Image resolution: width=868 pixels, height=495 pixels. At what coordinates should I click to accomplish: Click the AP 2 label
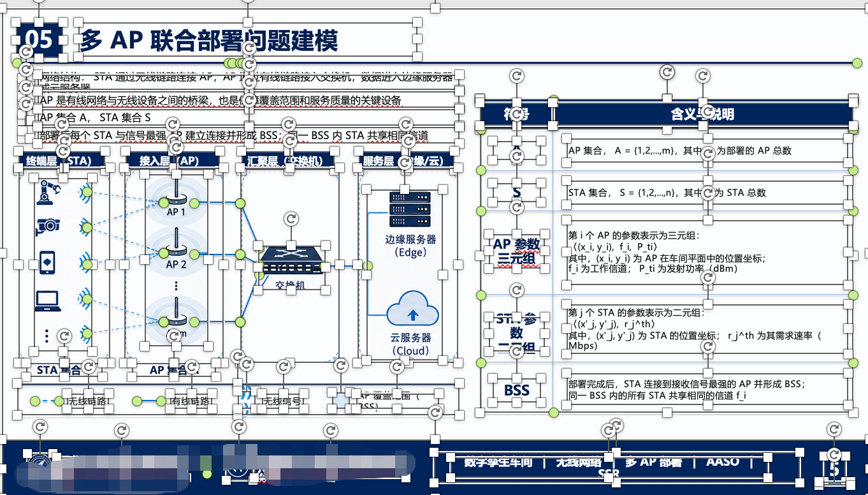[176, 265]
